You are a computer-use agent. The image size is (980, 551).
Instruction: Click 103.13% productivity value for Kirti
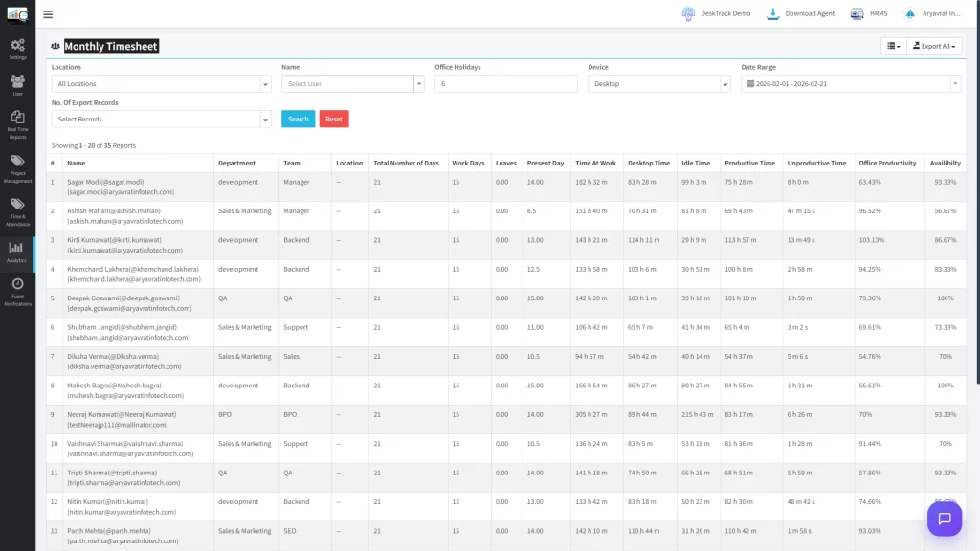pyautogui.click(x=871, y=240)
